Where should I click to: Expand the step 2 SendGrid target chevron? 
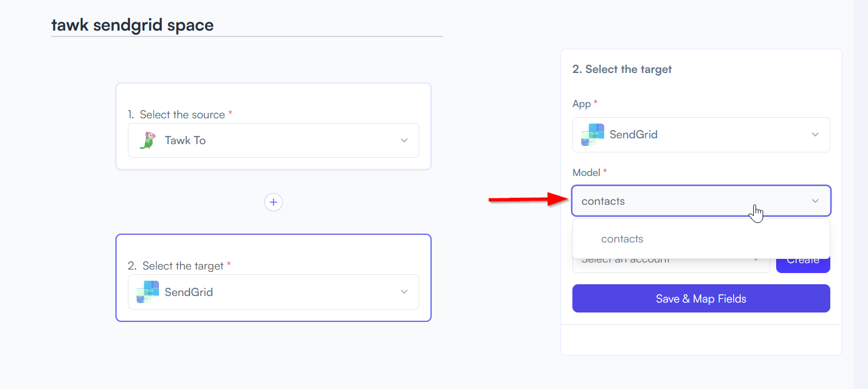[x=404, y=292]
